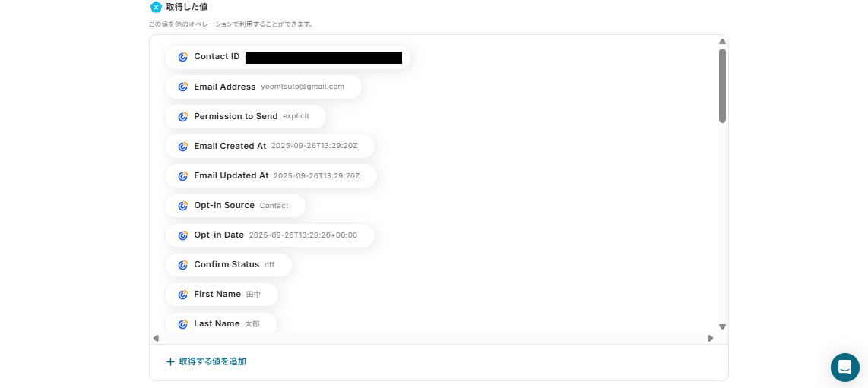Click the scroll down arrow
Image resolution: width=868 pixels, height=388 pixels.
tap(722, 326)
